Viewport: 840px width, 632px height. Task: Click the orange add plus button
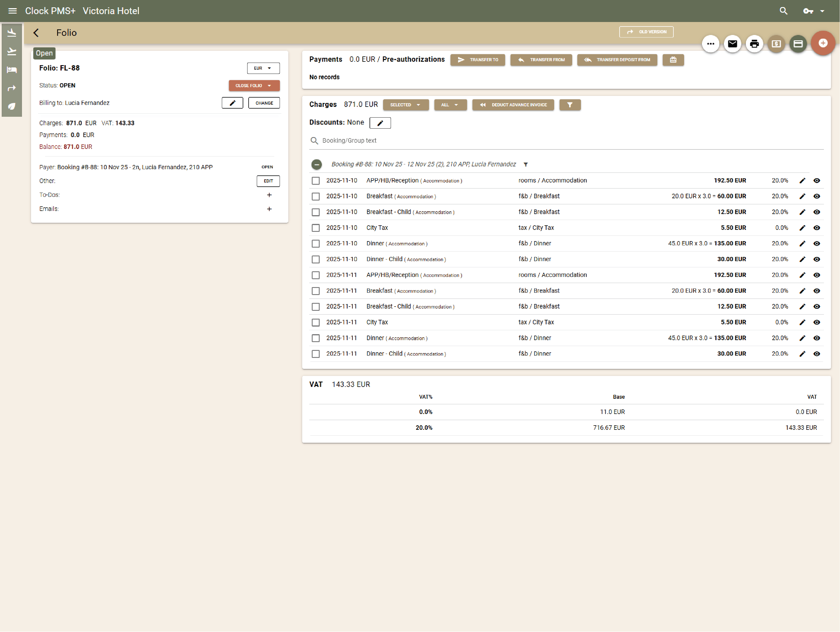823,43
